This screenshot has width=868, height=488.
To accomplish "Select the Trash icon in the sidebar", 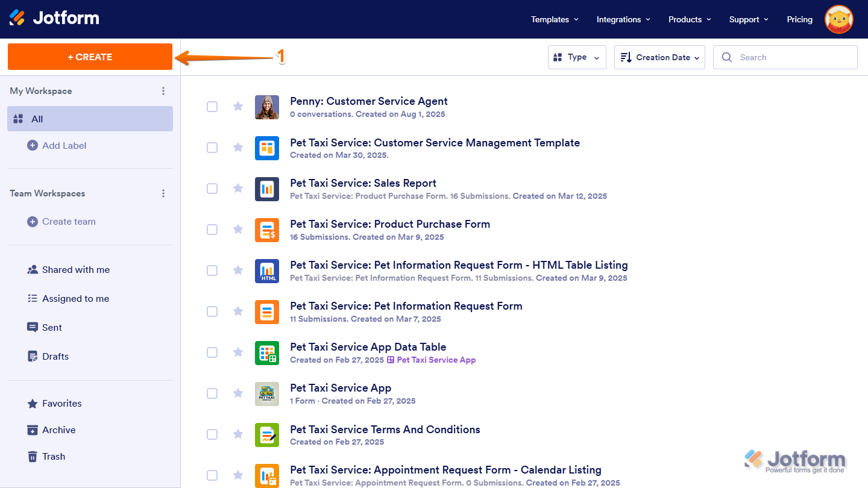I will [33, 456].
